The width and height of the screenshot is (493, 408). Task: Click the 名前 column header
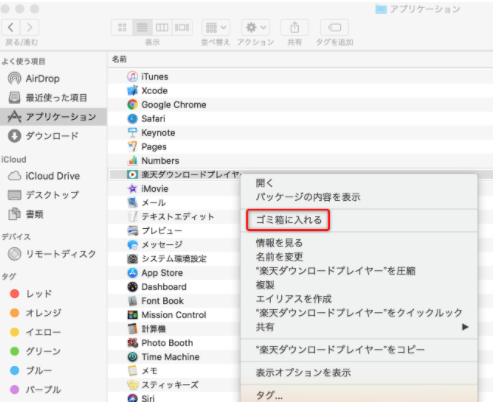pos(119,59)
